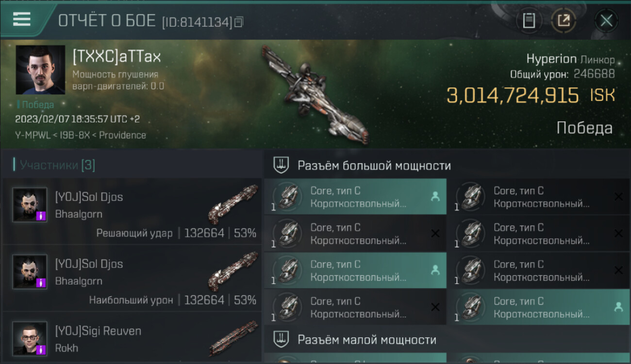
Task: Click the Bhaalgorn ship icon in first entry
Action: click(234, 204)
